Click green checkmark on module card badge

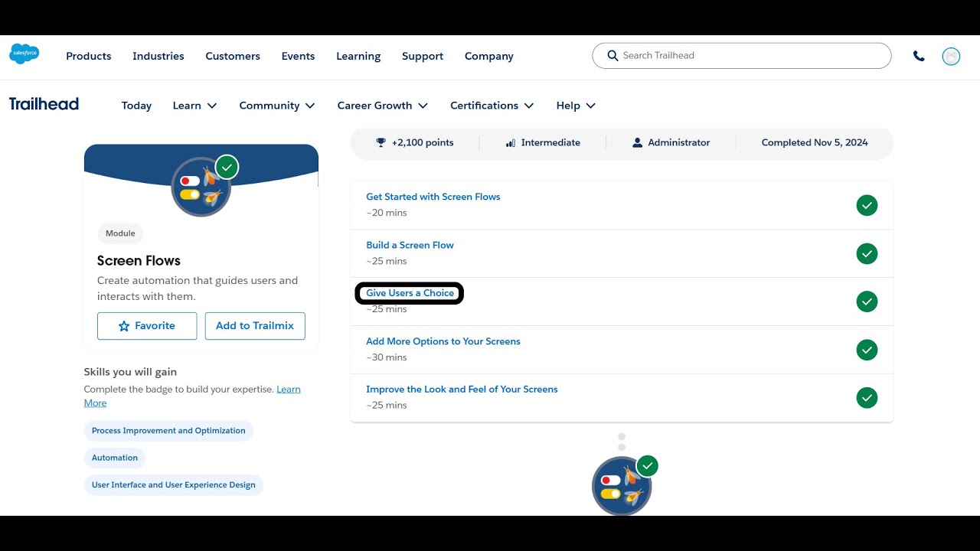tap(227, 167)
